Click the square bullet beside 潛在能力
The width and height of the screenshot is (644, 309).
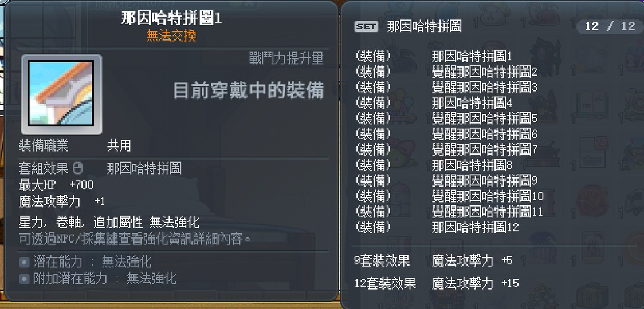[24, 263]
